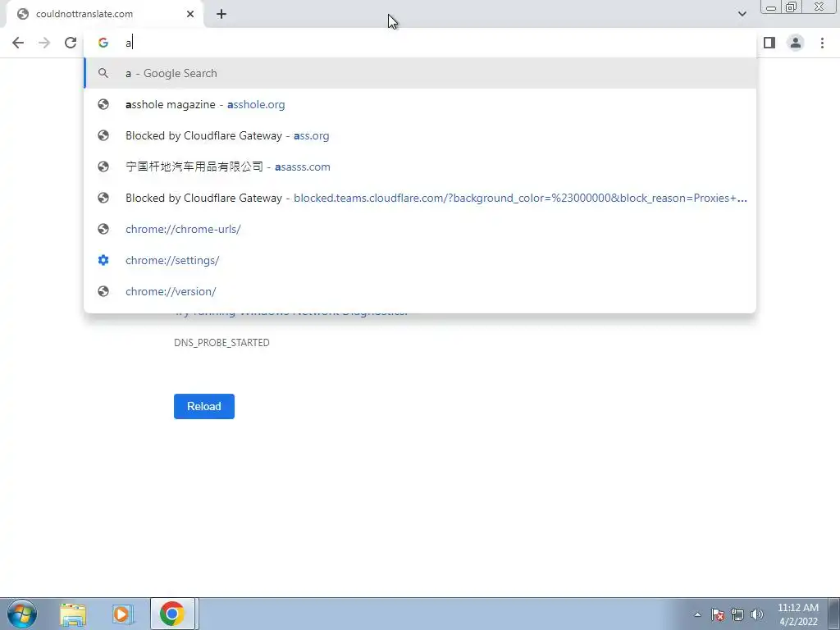This screenshot has width=840, height=630.
Task: Toggle the side panel icon
Action: point(769,43)
